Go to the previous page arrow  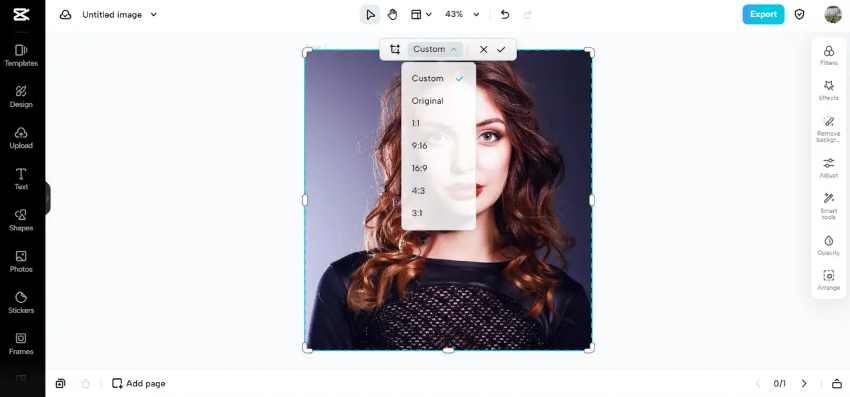(x=758, y=383)
